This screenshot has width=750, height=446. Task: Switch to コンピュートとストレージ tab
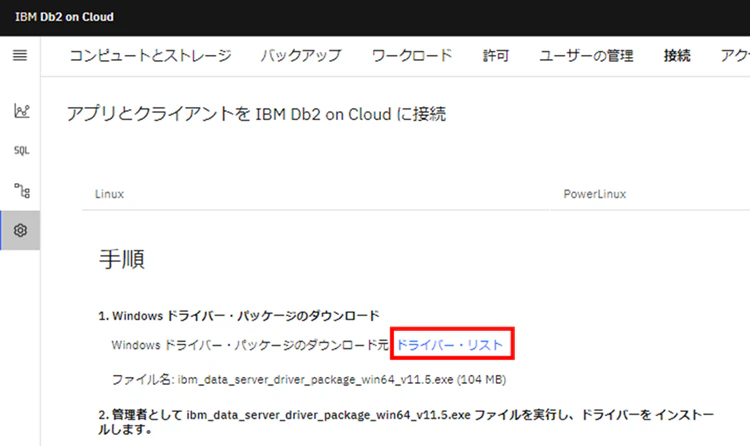coord(151,56)
